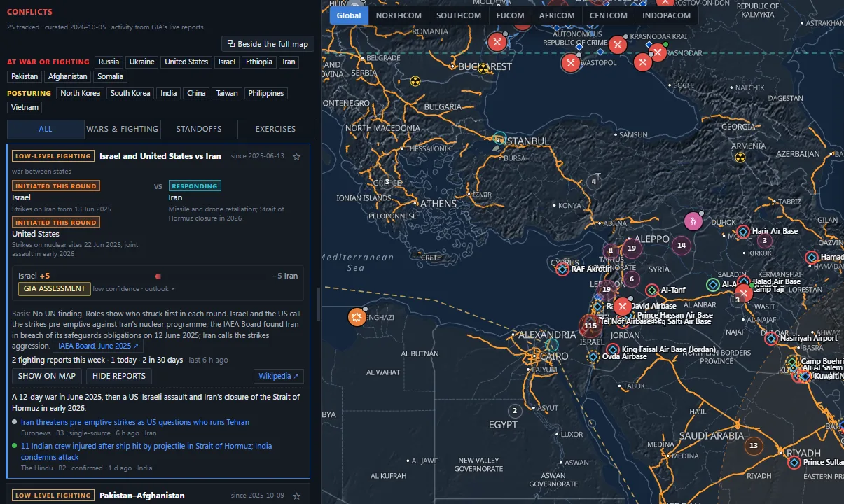Open the King Faisal Air Base marker
This screenshot has width=844, height=504.
click(x=613, y=350)
